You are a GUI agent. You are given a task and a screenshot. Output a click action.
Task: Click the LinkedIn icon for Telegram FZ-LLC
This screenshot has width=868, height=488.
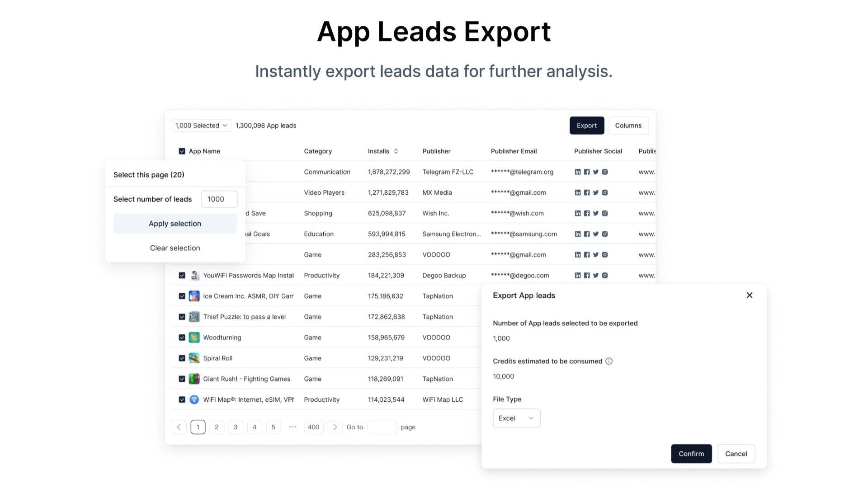[x=577, y=172]
